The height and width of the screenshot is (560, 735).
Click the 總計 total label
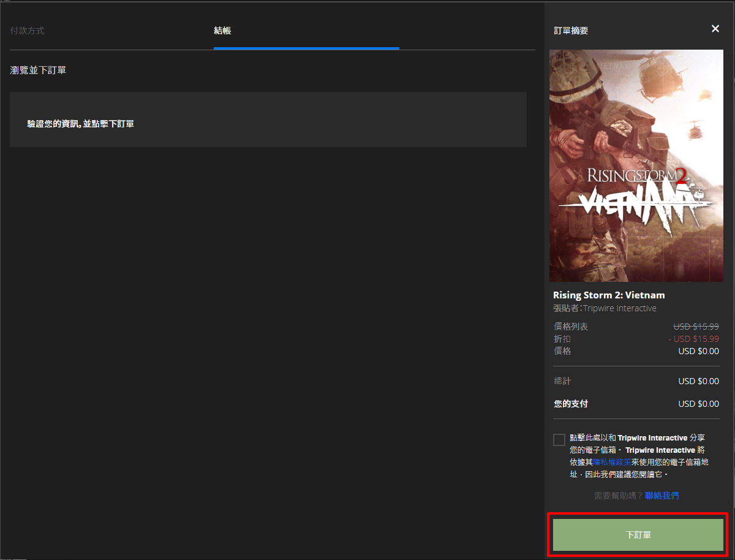click(x=562, y=381)
